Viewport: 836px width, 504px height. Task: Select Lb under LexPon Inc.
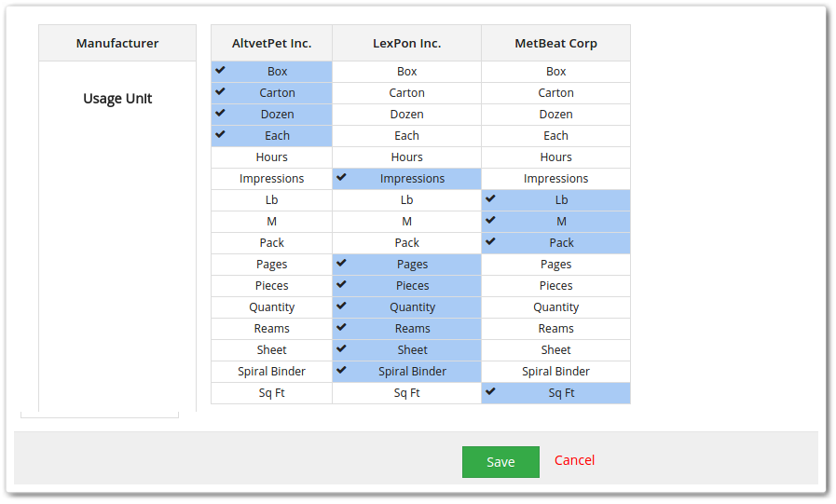406,200
